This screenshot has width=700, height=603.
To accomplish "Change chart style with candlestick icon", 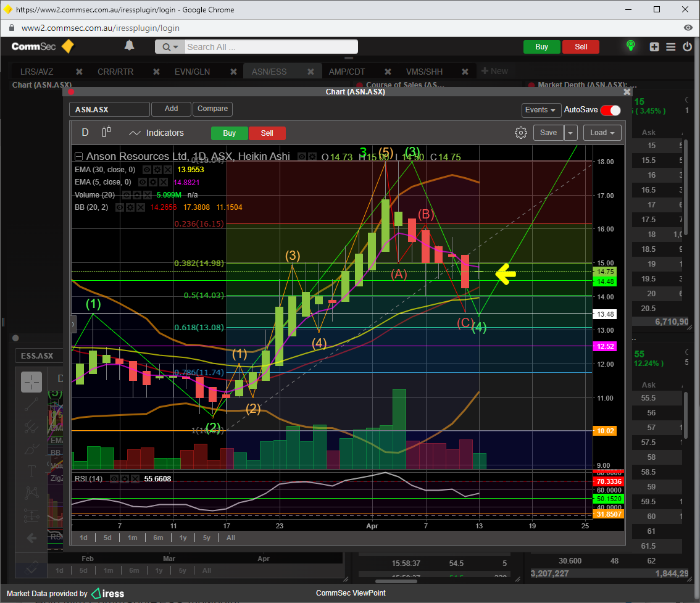I will tap(106, 132).
